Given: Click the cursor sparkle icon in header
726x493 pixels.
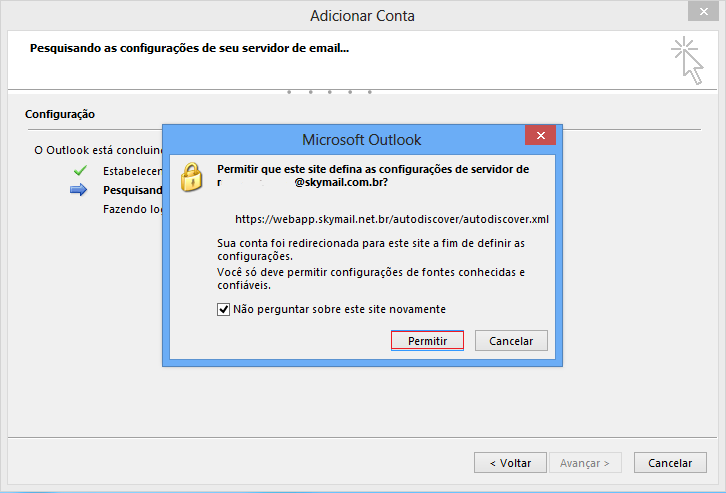Looking at the screenshot, I should (x=688, y=61).
